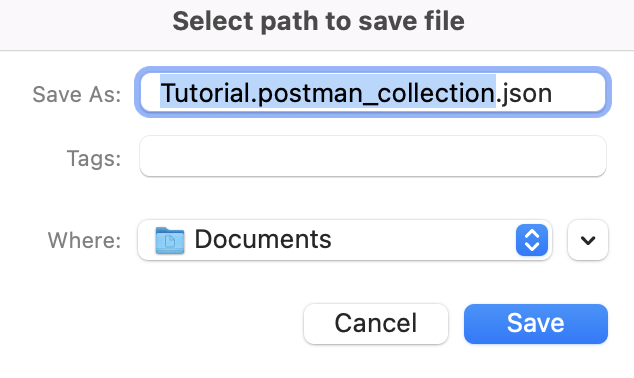
Task: Click the Save As label
Action: [77, 95]
